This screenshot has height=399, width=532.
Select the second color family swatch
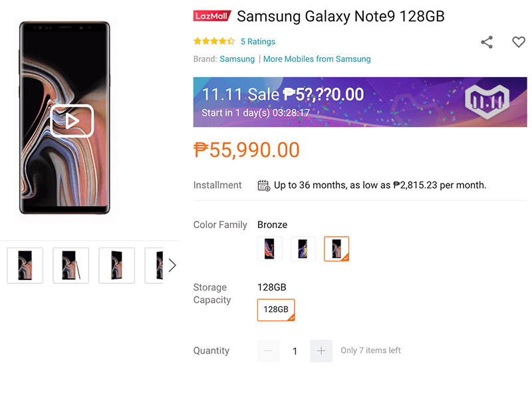click(x=303, y=249)
